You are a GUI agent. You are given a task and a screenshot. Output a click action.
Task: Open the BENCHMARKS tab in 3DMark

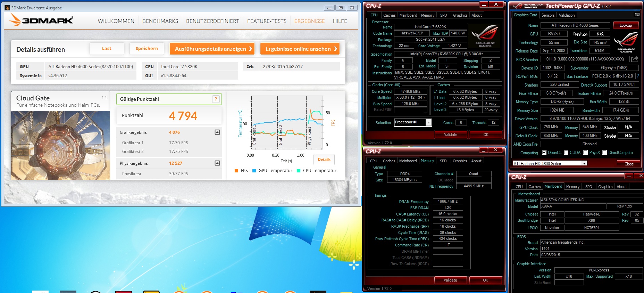[x=160, y=21]
